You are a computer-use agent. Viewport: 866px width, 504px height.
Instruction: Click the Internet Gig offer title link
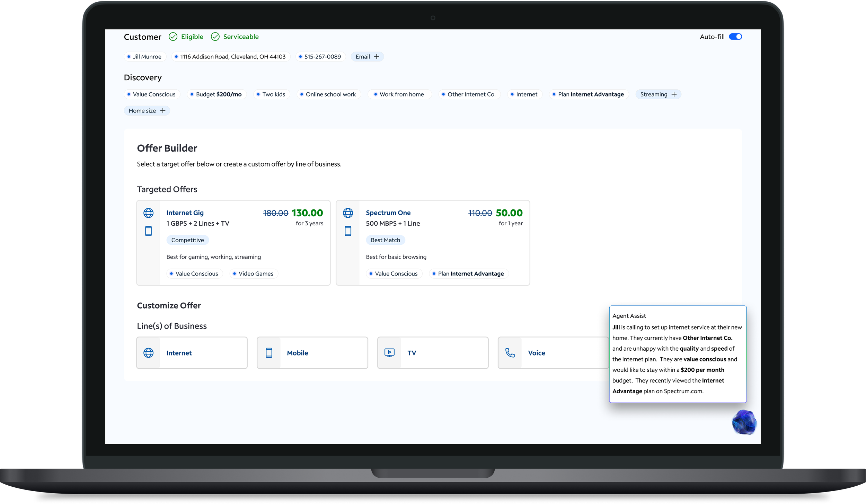(x=185, y=213)
